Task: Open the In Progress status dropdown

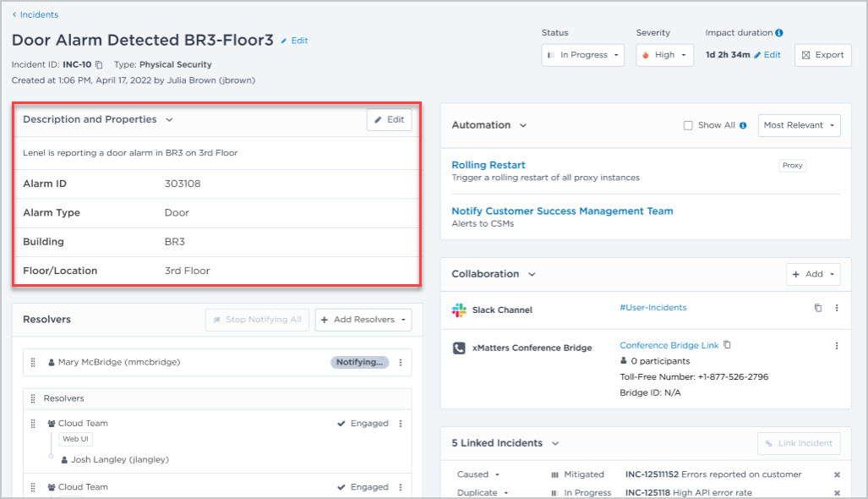Action: point(583,55)
